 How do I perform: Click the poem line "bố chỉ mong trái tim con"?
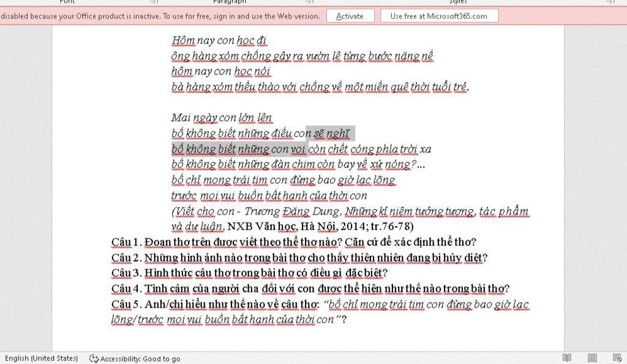pos(283,180)
